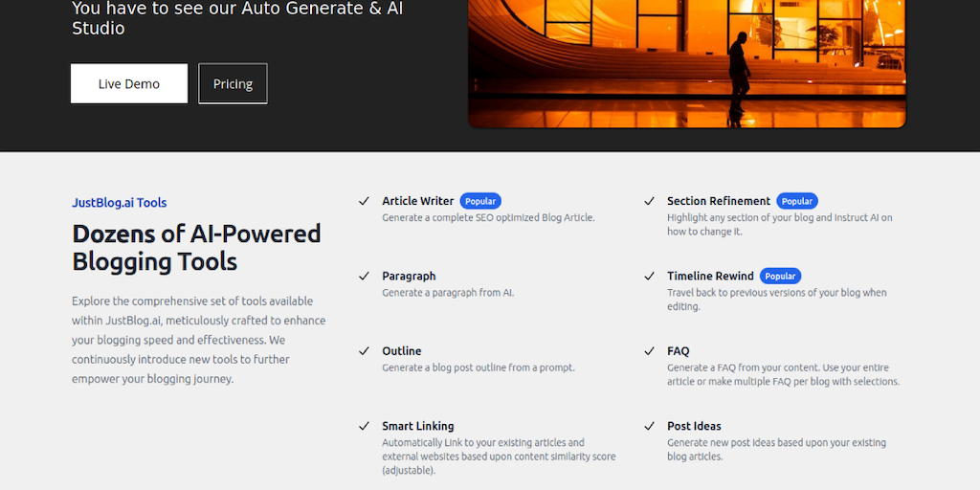Select the checkmark beside Timeline Rewind
The width and height of the screenshot is (980, 490).
tap(649, 276)
